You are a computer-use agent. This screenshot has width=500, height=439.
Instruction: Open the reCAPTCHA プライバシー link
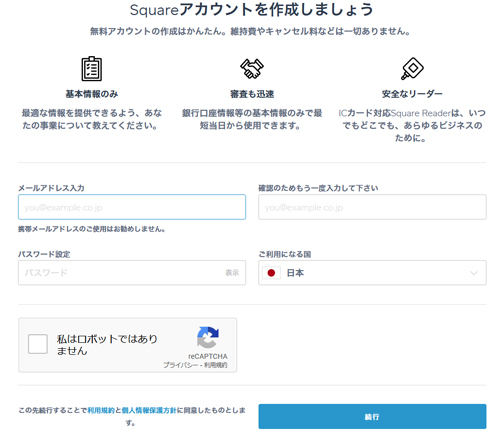180,365
